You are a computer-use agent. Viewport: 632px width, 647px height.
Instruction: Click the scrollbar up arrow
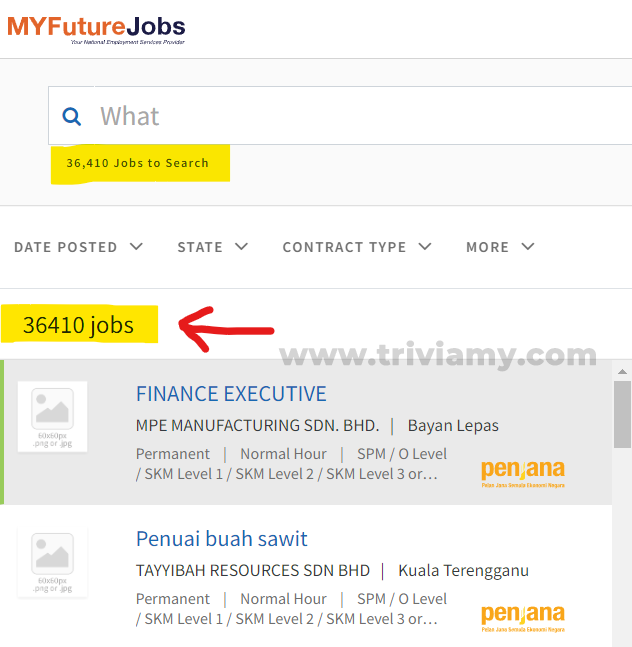pyautogui.click(x=622, y=372)
